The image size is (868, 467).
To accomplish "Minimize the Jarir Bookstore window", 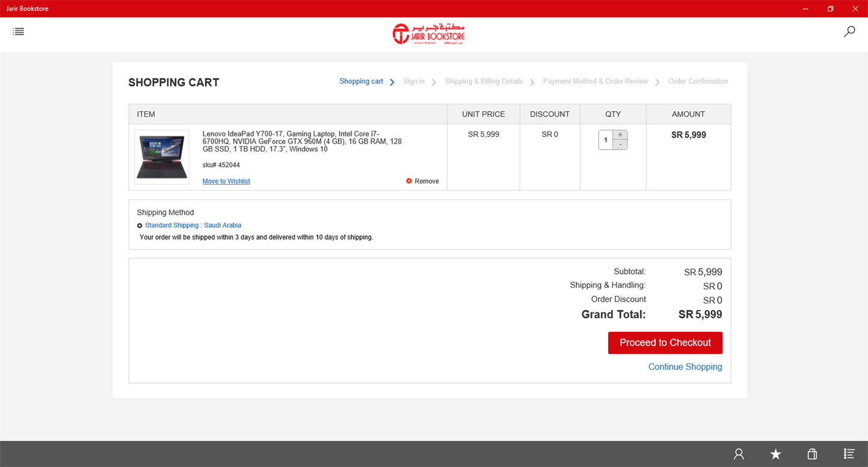I will pos(806,8).
